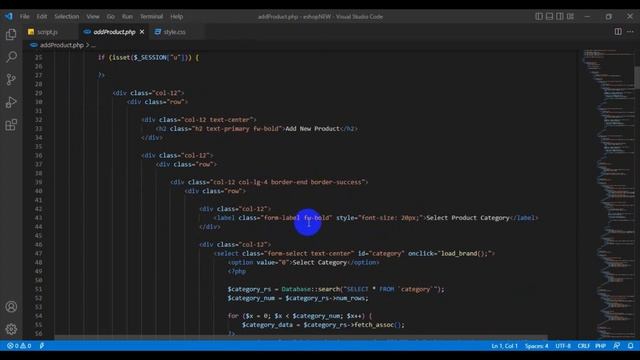Open the Go menu
The width and height of the screenshot is (640, 360).
pyautogui.click(x=111, y=16)
